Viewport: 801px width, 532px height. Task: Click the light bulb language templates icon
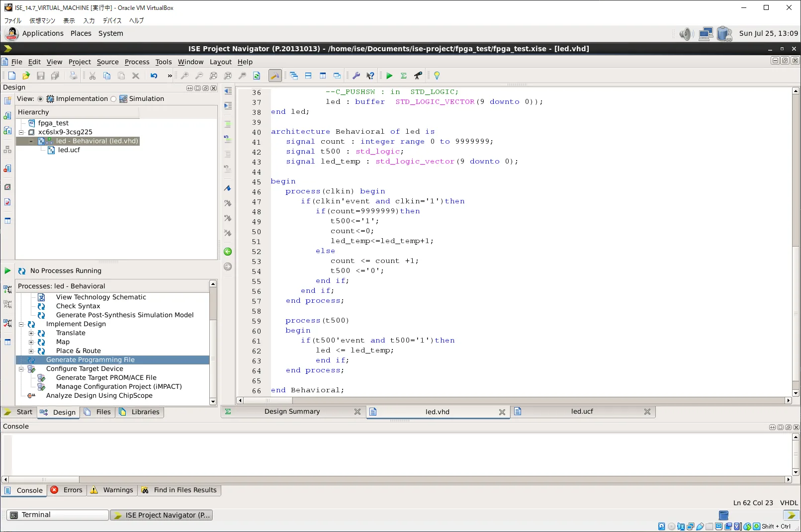(437, 76)
